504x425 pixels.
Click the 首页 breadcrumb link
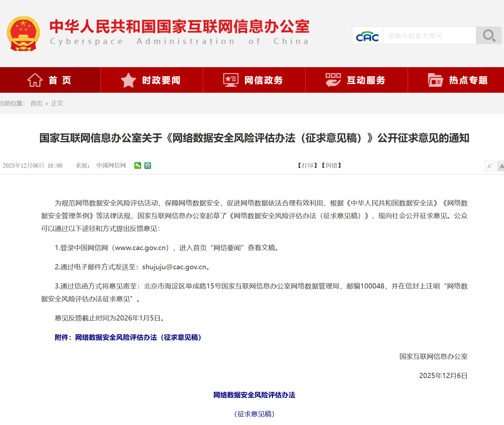(36, 103)
